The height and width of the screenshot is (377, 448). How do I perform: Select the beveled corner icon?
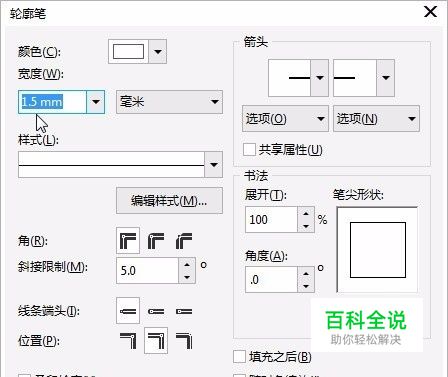pos(184,241)
